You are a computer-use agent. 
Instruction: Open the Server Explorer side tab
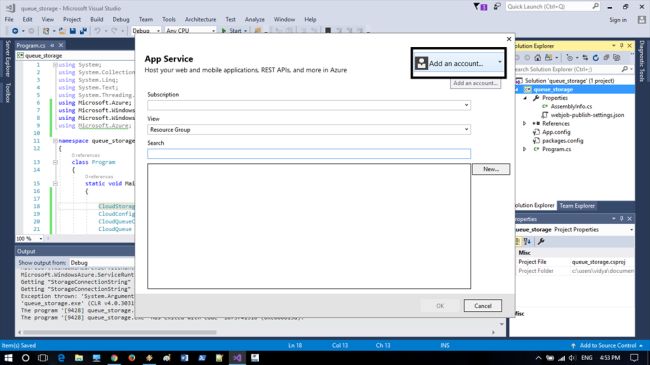[7, 58]
